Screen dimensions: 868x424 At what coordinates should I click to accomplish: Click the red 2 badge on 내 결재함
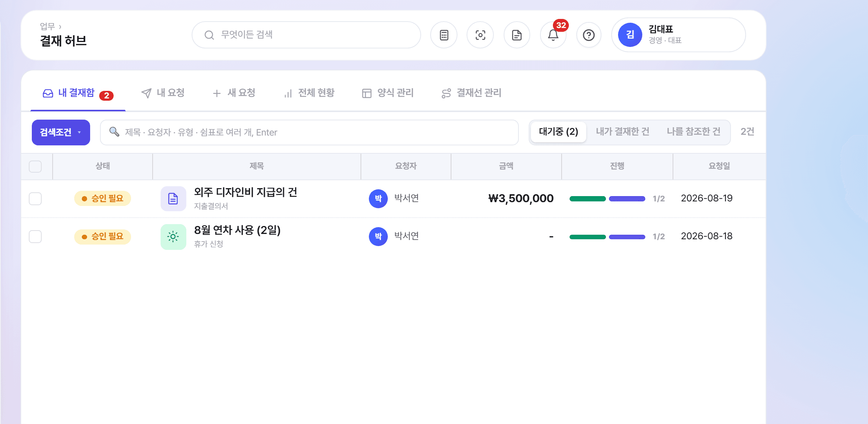[x=106, y=96]
